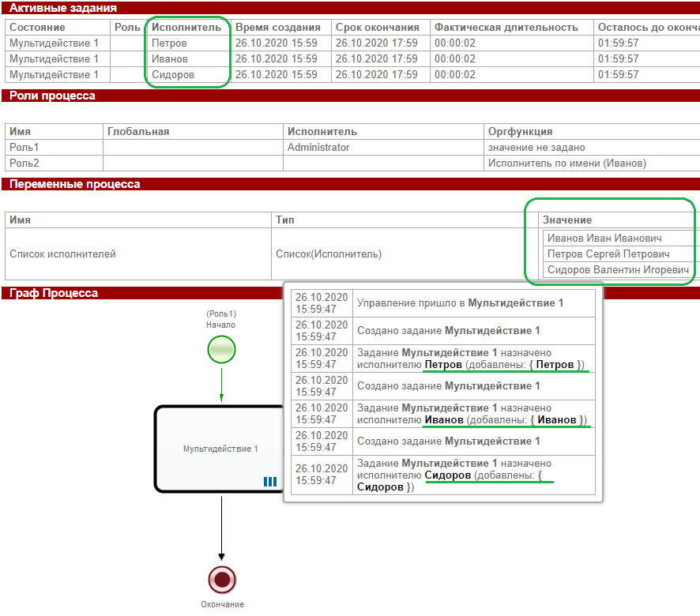Click the Осталось до окончания column header
Viewport: 700px width, 616px height.
[x=649, y=27]
